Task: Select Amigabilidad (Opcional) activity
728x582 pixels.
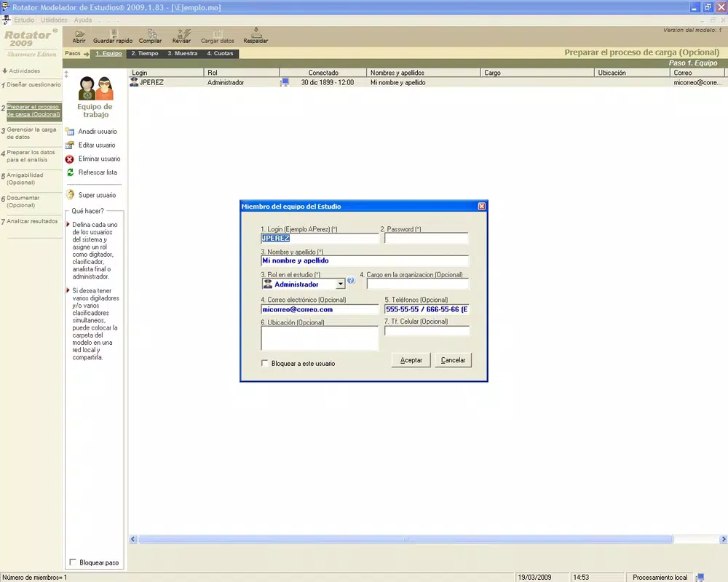Action: [x=25, y=179]
